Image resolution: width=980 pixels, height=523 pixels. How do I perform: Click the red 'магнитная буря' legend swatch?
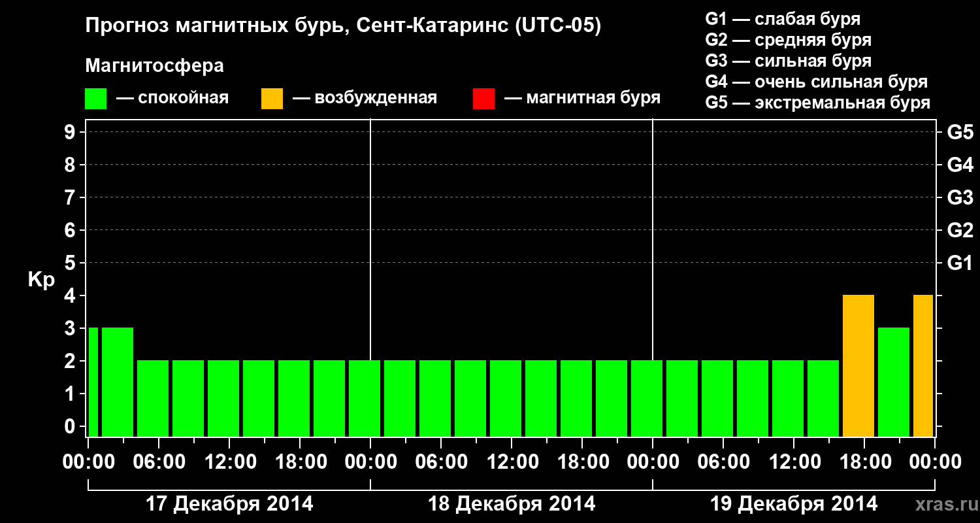pos(483,99)
